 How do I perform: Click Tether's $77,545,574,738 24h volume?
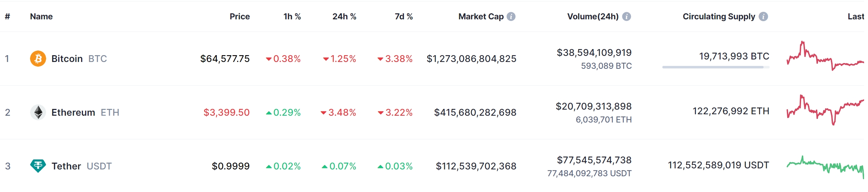click(x=594, y=160)
